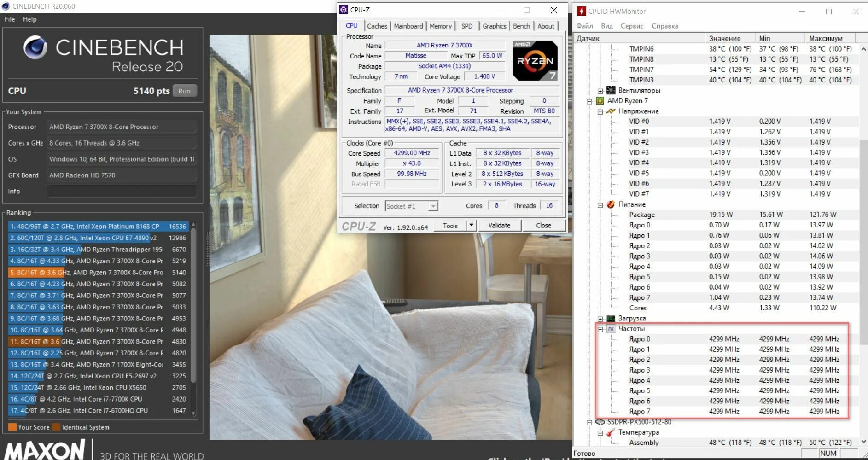Select ranking row 3 AMD Ryzen Threadripper

click(x=98, y=250)
